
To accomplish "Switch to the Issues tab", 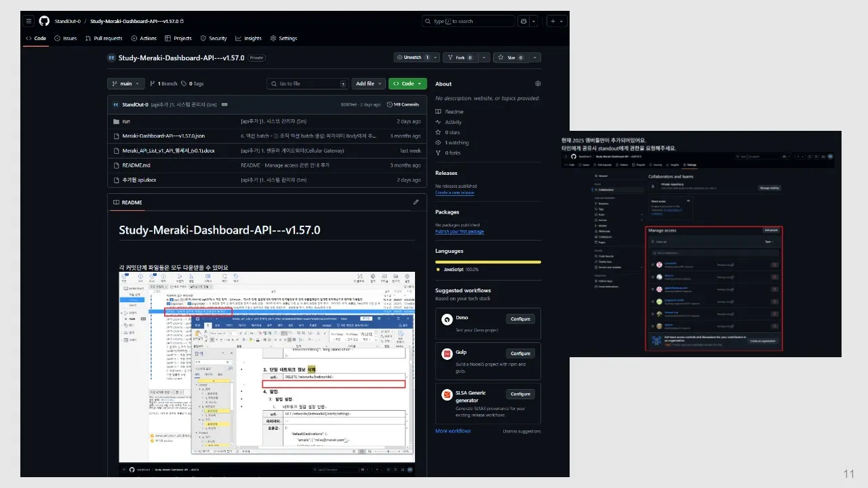I will click(x=66, y=39).
